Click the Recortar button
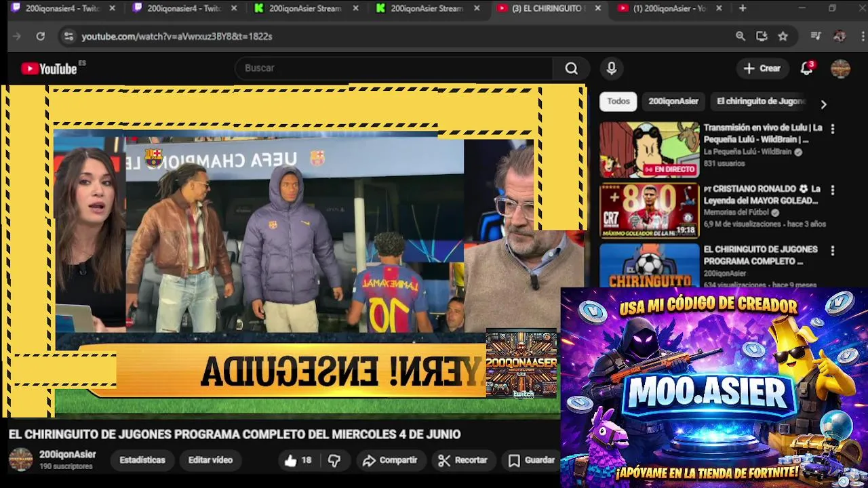 tap(462, 460)
